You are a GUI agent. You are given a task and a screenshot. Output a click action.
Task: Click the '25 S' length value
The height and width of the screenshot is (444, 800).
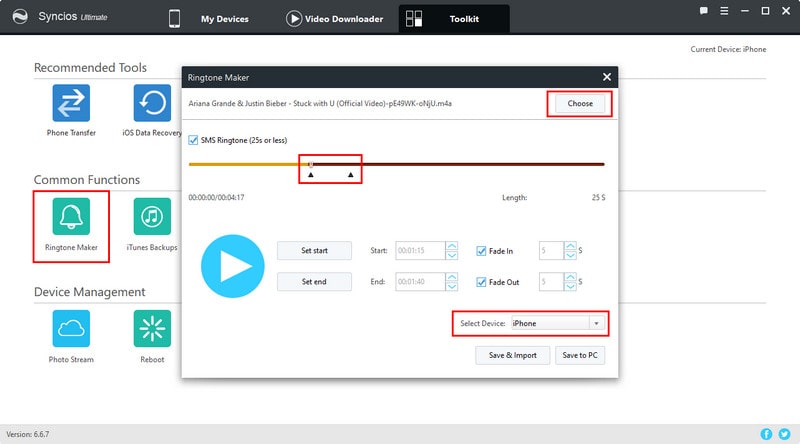pos(598,198)
